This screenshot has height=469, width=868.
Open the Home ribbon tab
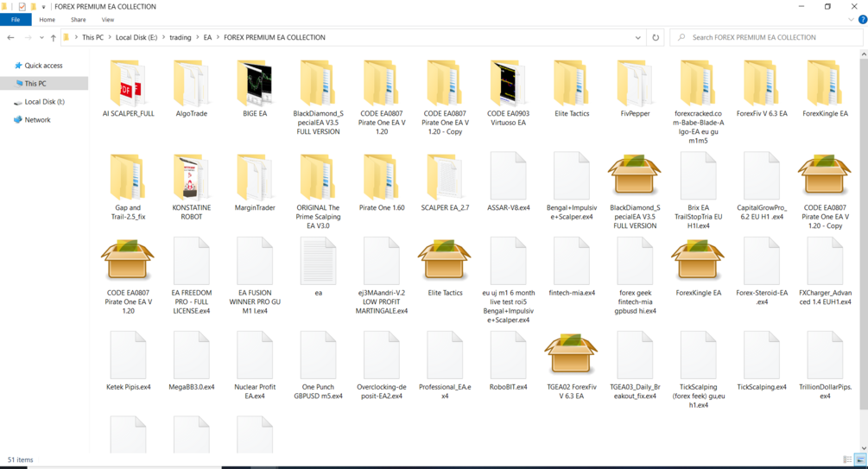click(47, 19)
